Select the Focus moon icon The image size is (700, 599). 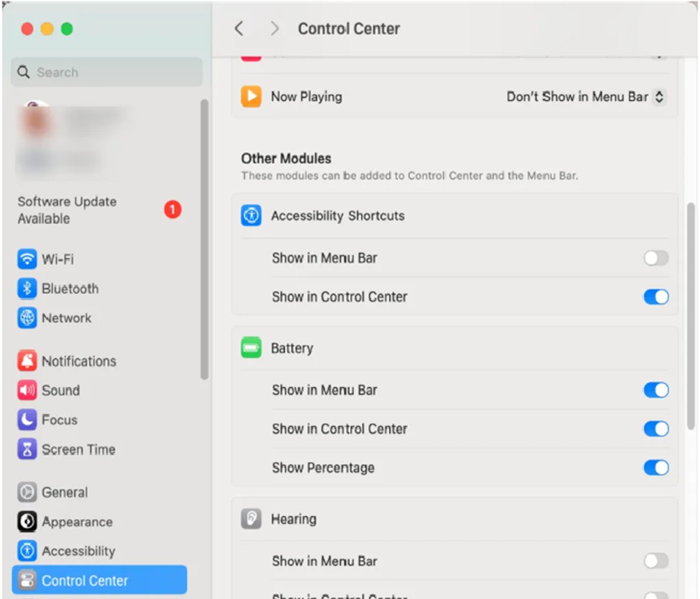click(x=26, y=420)
